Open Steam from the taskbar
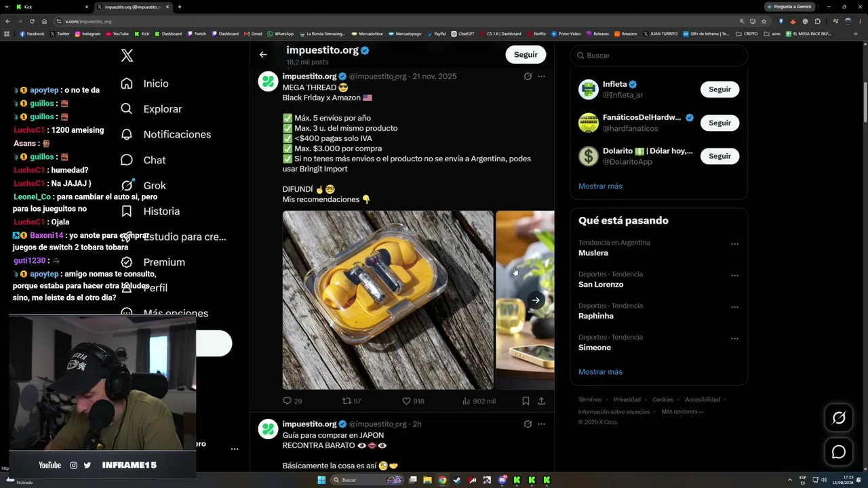Image resolution: width=868 pixels, height=488 pixels. (x=457, y=480)
